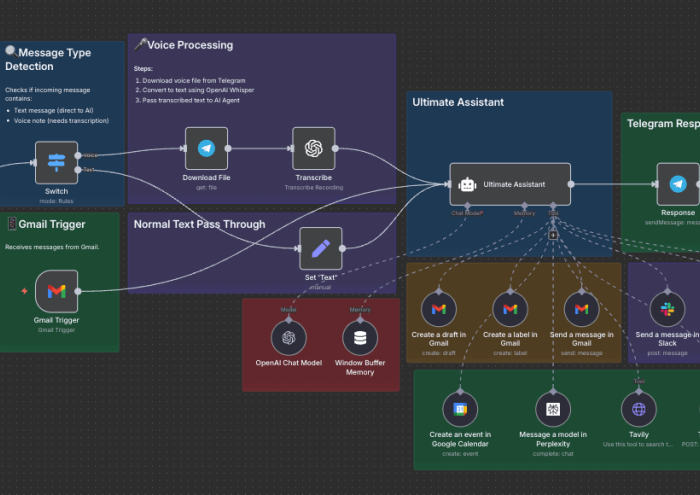This screenshot has height=495, width=700.
Task: Click the Chat Model diamond connector on agent
Action: (x=467, y=205)
